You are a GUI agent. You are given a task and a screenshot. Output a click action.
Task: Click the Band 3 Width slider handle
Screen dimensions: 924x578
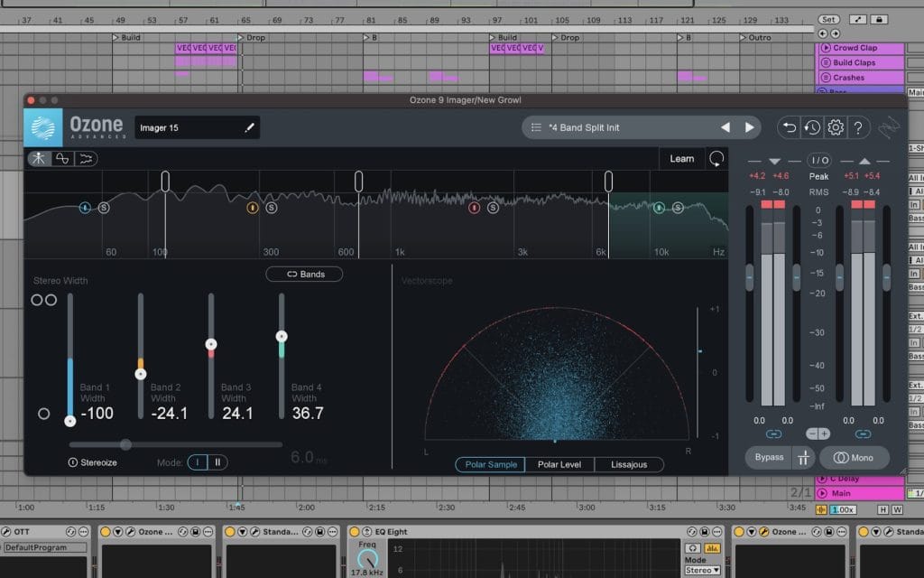[x=211, y=345]
